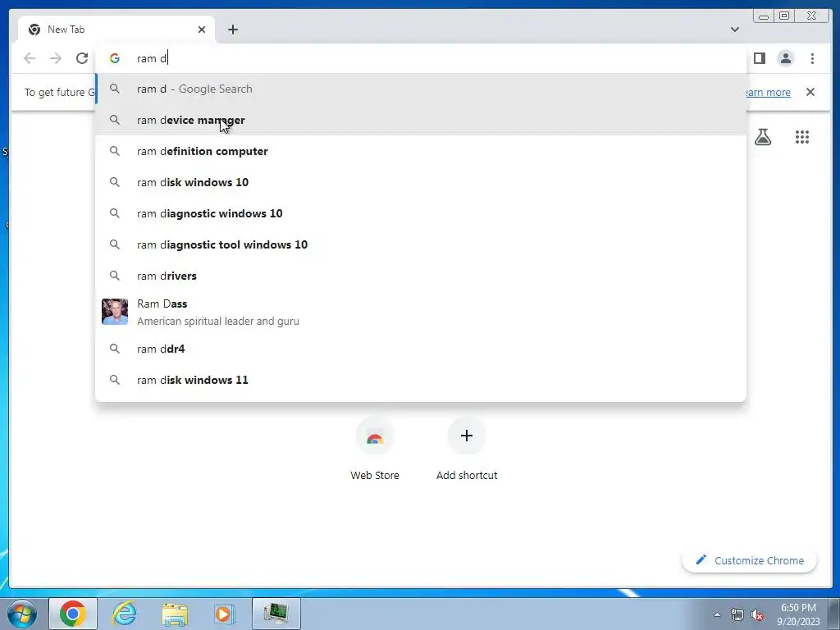Choose 'ram diagnostic tool windows 10' suggestion
Screen dimensions: 840x630
[421, 244]
